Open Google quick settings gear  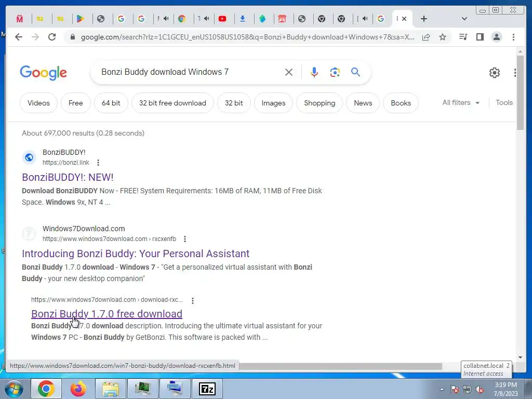pyautogui.click(x=495, y=73)
